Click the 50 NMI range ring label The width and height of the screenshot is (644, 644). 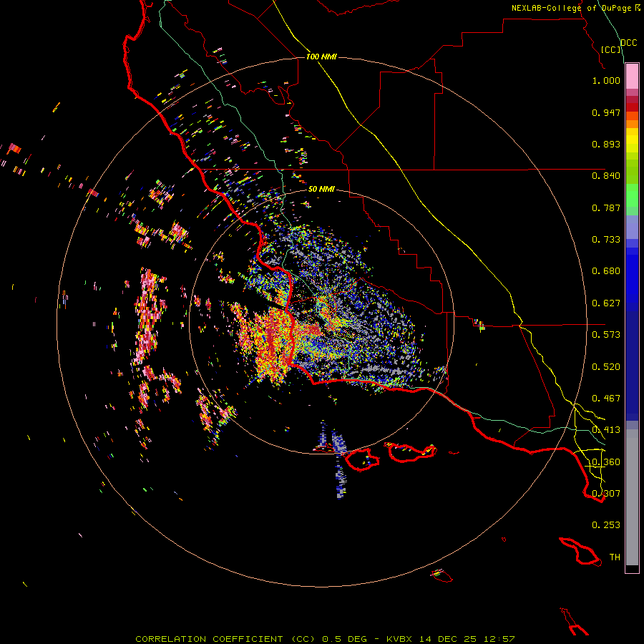(x=321, y=189)
